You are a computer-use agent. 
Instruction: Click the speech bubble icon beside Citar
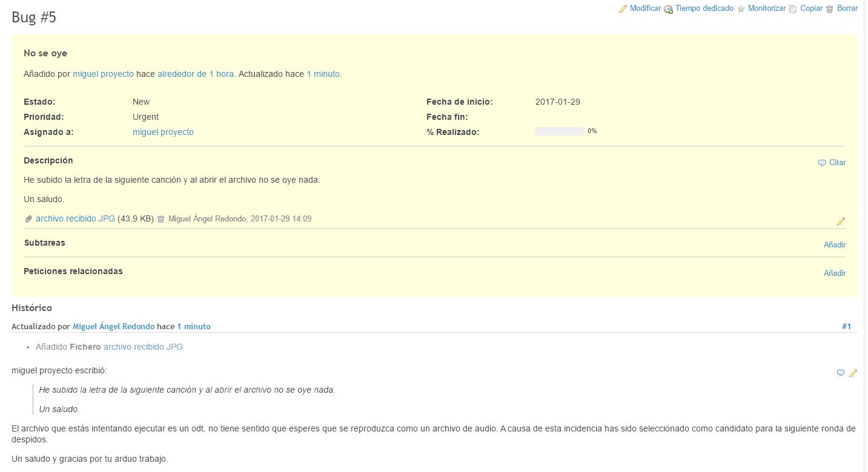tap(822, 163)
